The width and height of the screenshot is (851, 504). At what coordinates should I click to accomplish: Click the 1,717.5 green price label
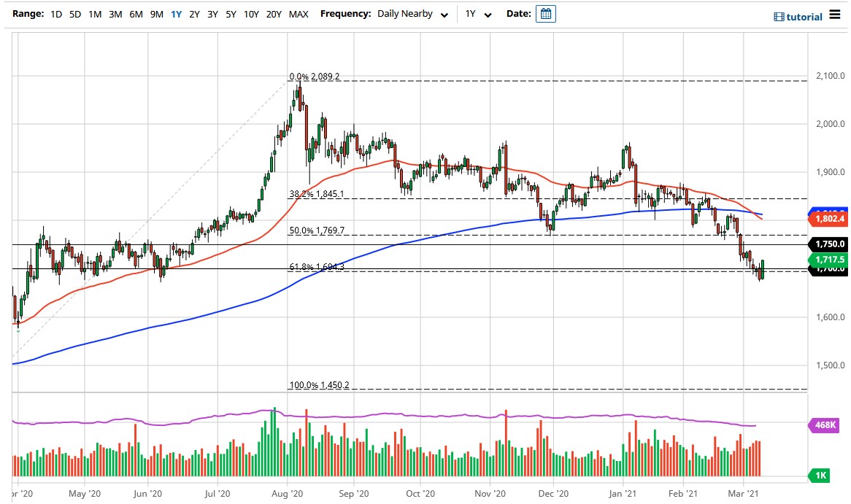click(828, 260)
